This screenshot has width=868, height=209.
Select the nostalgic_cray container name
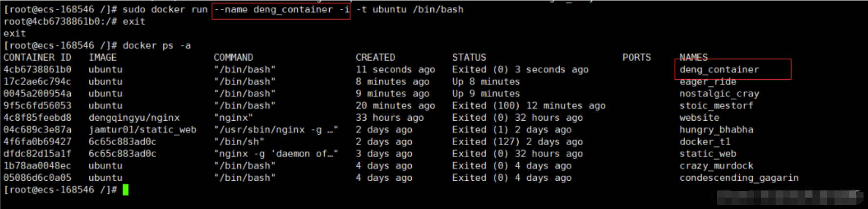(x=719, y=94)
